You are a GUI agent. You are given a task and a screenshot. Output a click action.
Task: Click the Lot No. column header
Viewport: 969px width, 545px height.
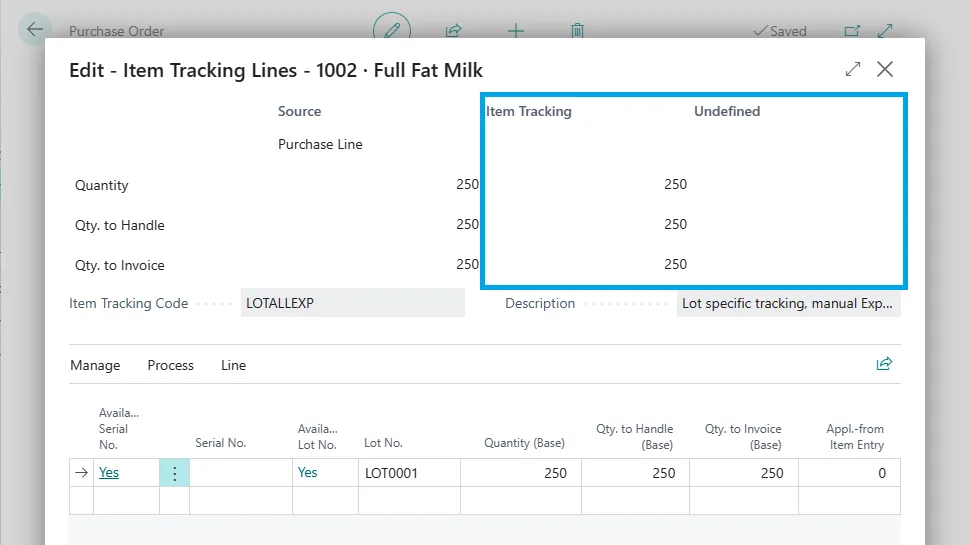(x=383, y=443)
